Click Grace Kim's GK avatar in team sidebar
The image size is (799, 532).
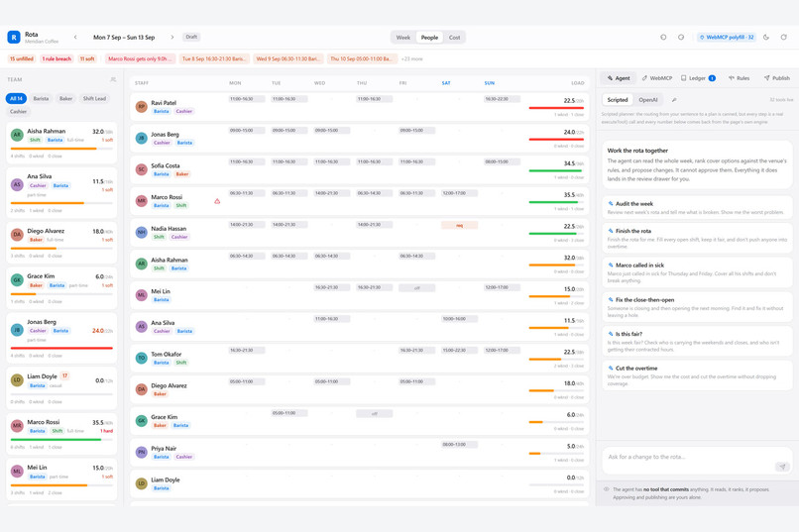(x=17, y=280)
